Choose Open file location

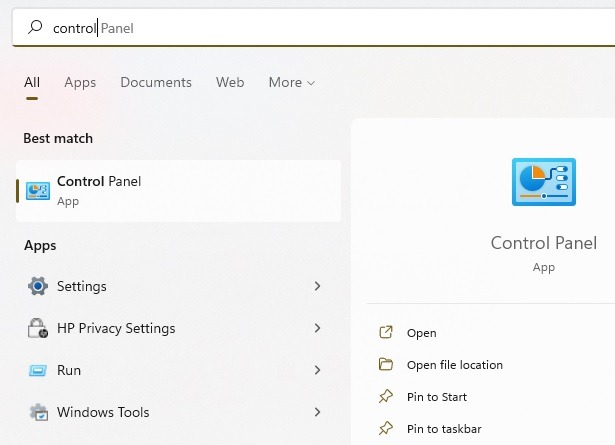(x=455, y=365)
